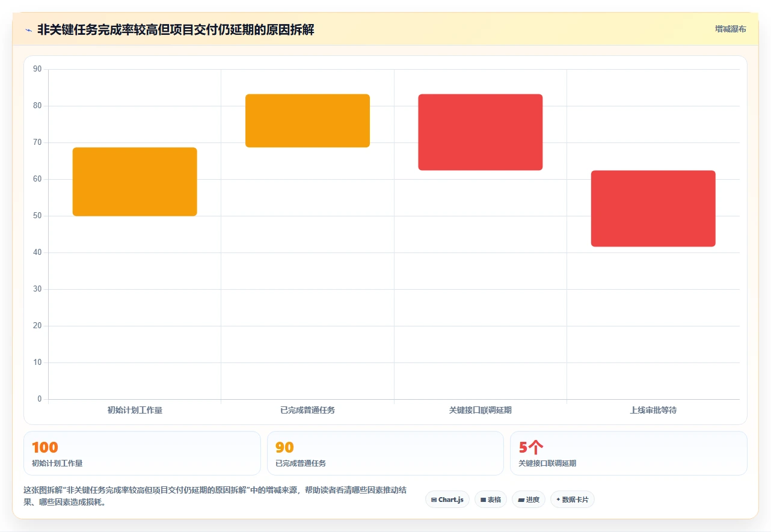Viewport: 771px width, 532px height.
Task: Click the chart title heading text
Action: 176,29
